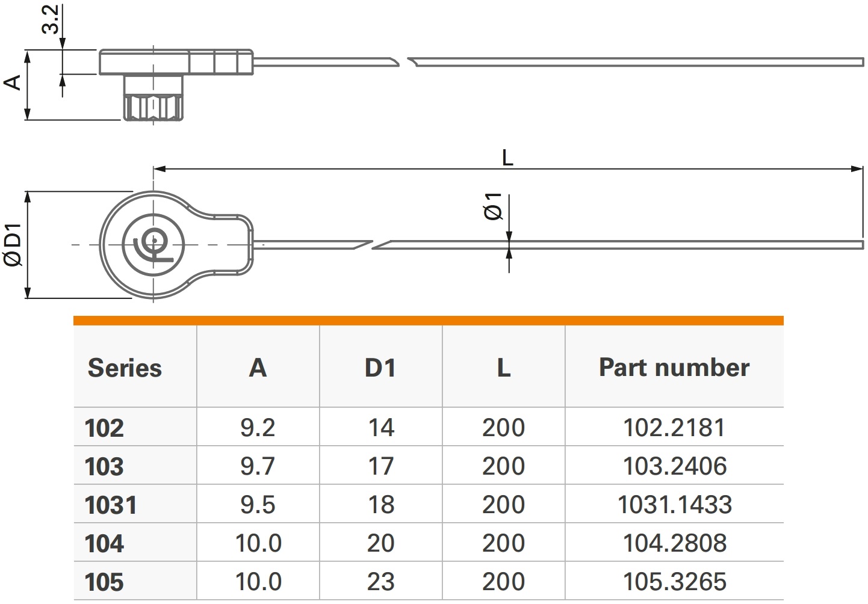
Task: Click the orange bar above the table
Action: (x=428, y=321)
